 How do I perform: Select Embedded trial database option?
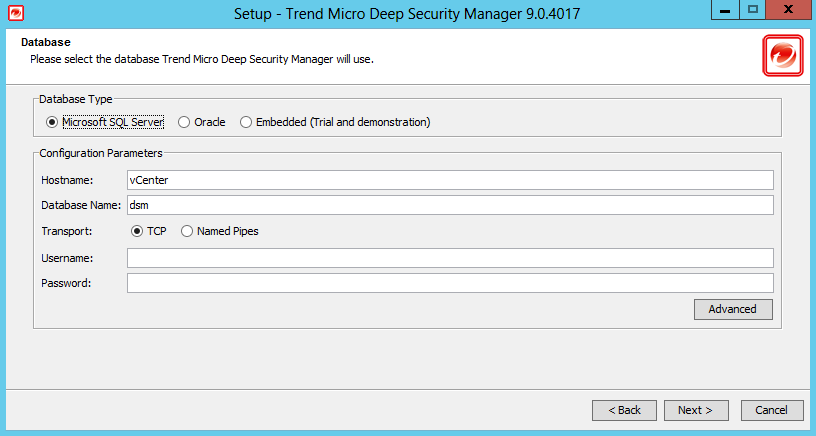pos(246,122)
